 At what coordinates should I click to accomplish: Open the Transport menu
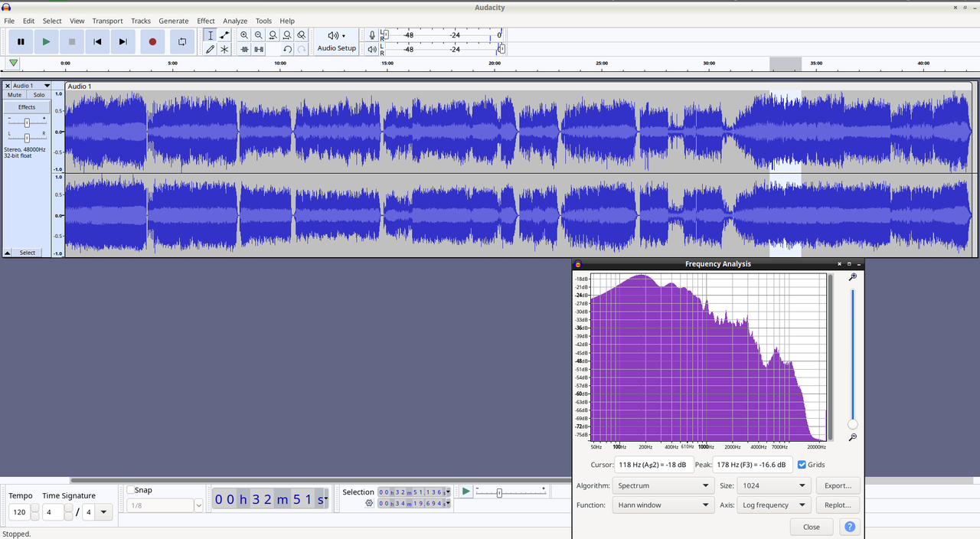coord(107,21)
